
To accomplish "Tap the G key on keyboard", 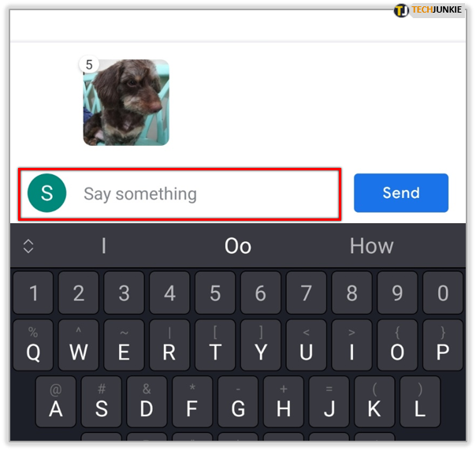I will coord(238,401).
